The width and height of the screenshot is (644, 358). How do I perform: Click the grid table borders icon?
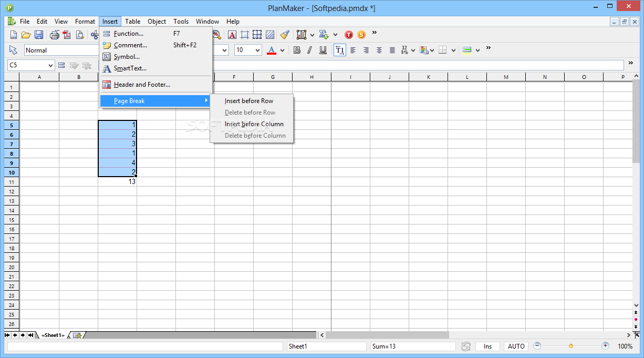click(x=257, y=35)
